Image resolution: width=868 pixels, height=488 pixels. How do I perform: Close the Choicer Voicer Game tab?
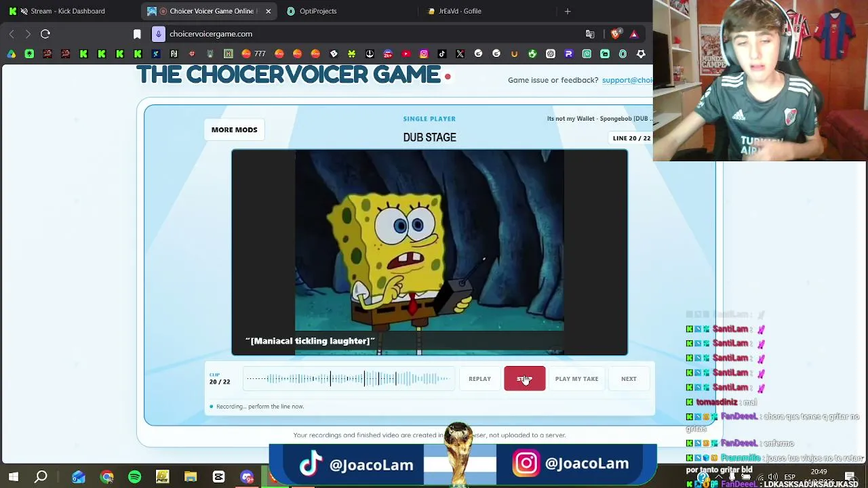point(269,11)
